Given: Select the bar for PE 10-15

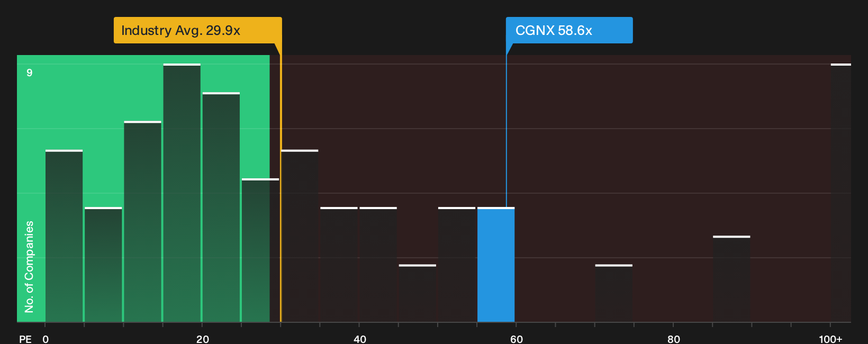Looking at the screenshot, I should (x=143, y=222).
